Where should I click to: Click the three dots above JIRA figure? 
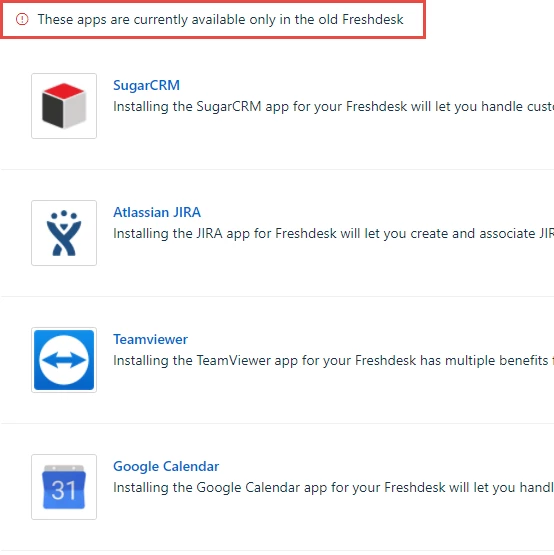pos(64,214)
